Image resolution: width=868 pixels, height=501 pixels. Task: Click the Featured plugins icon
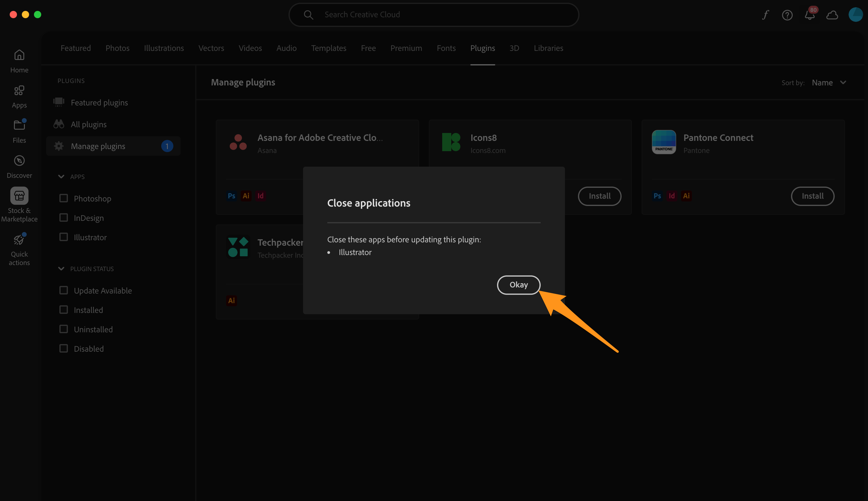[x=59, y=102]
